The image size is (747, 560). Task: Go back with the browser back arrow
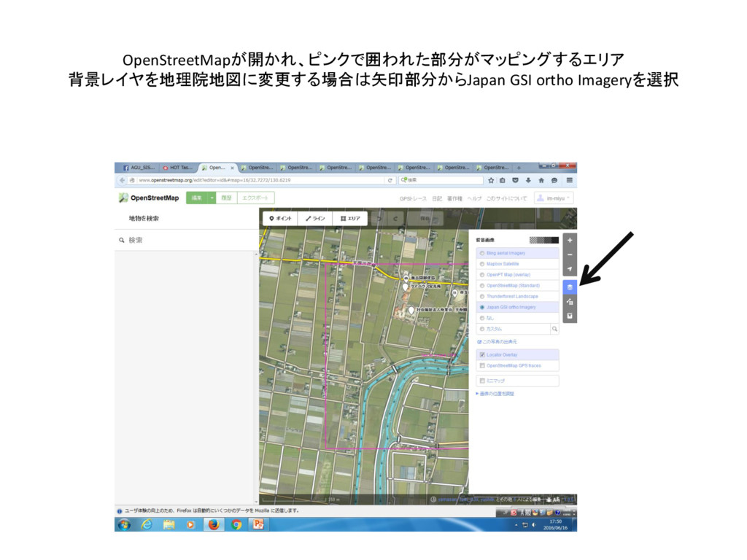tap(122, 181)
